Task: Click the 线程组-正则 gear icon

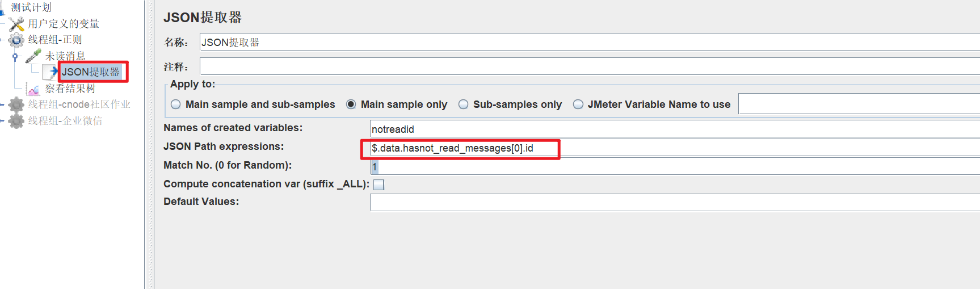Action: (x=16, y=40)
